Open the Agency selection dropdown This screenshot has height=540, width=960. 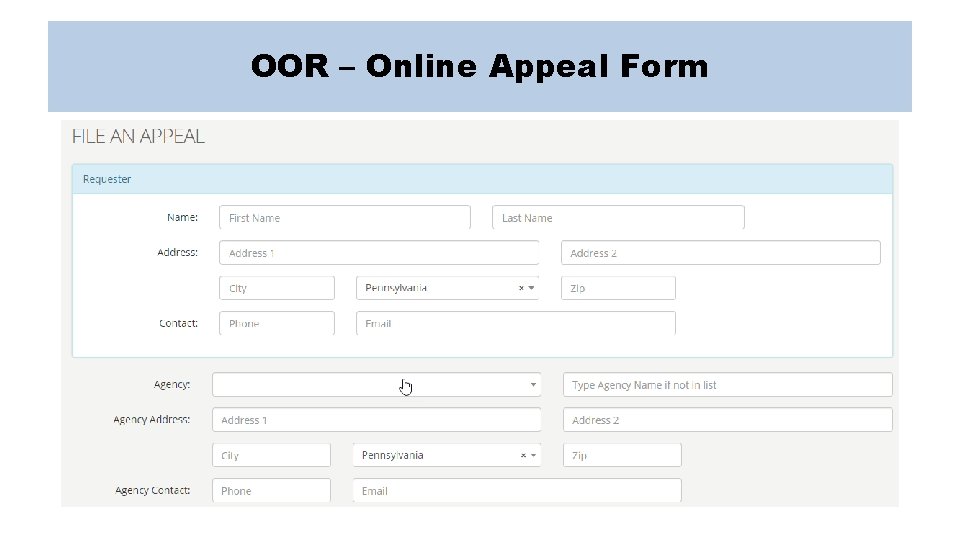pos(377,384)
